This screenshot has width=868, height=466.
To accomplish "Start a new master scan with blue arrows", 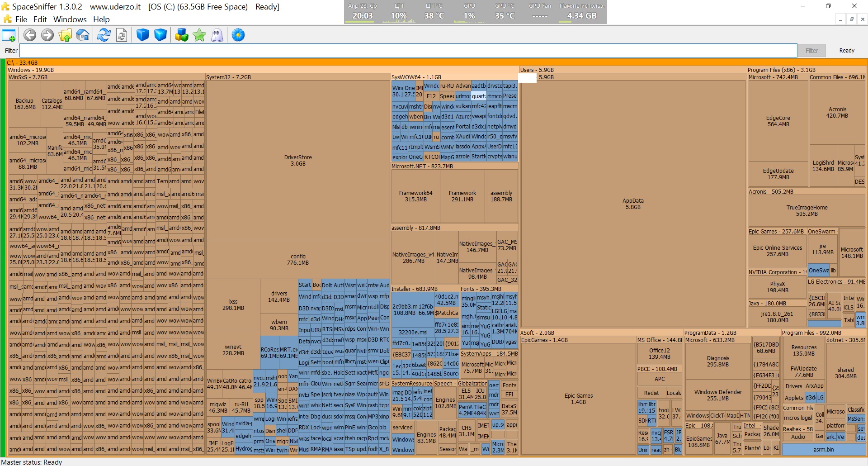I will (x=104, y=35).
